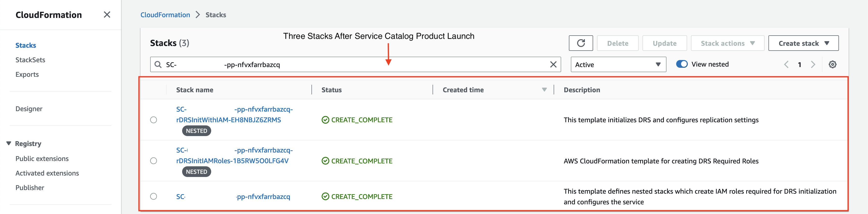This screenshot has width=868, height=214.
Task: Click the NESTED badge under rDRSInitIAMRoles stack
Action: [x=196, y=172]
